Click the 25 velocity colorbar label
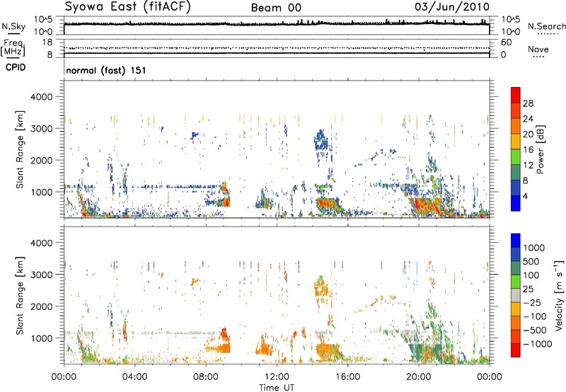 point(529,289)
